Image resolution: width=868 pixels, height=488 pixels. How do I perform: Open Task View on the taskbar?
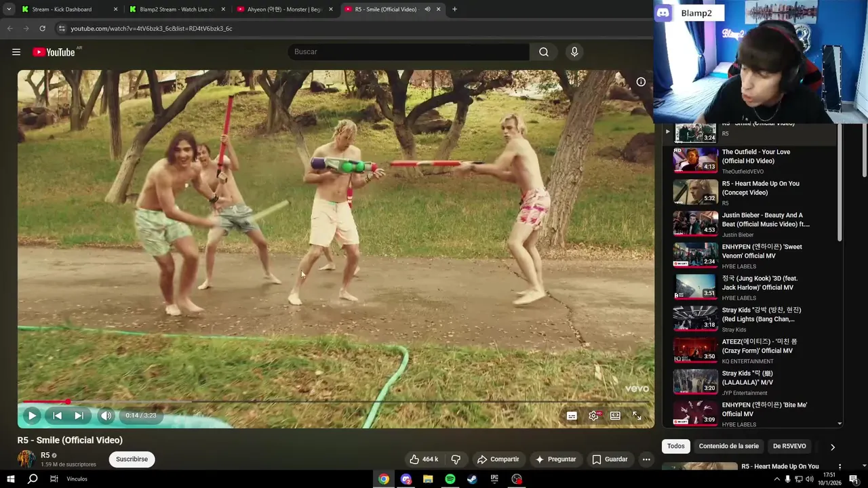pyautogui.click(x=54, y=479)
